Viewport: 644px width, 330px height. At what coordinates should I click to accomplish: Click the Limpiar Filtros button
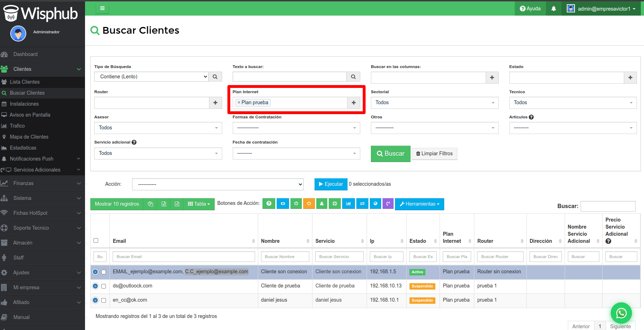coord(434,153)
